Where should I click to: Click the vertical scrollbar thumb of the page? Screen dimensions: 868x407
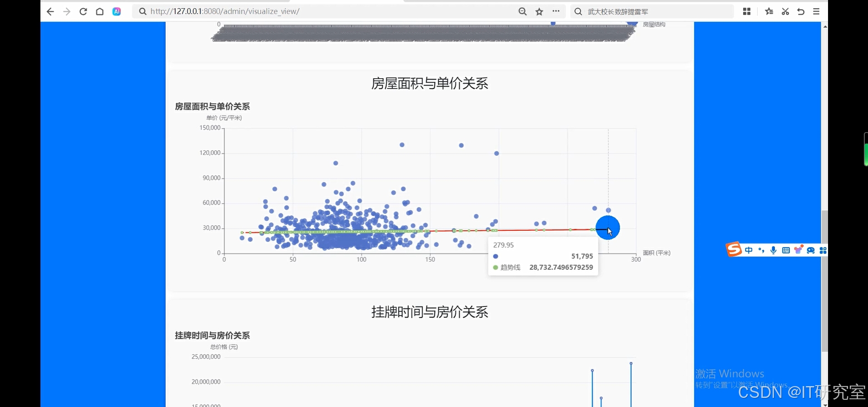point(825,281)
